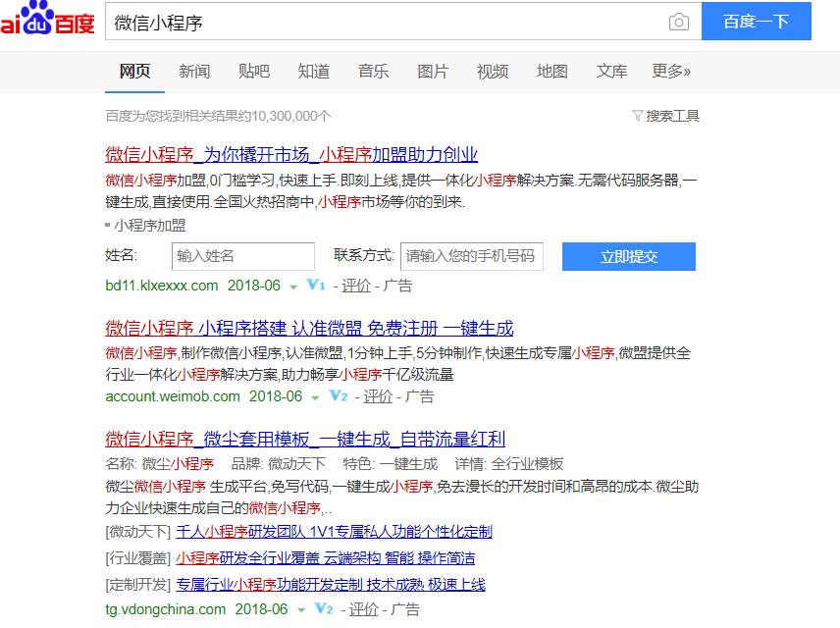
Task: Open the 地图 tab
Action: (551, 71)
